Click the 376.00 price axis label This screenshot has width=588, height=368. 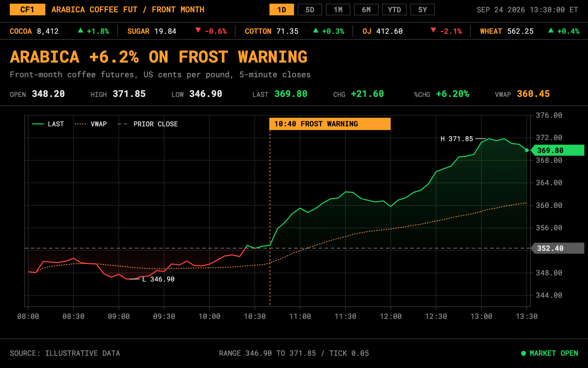tap(549, 115)
